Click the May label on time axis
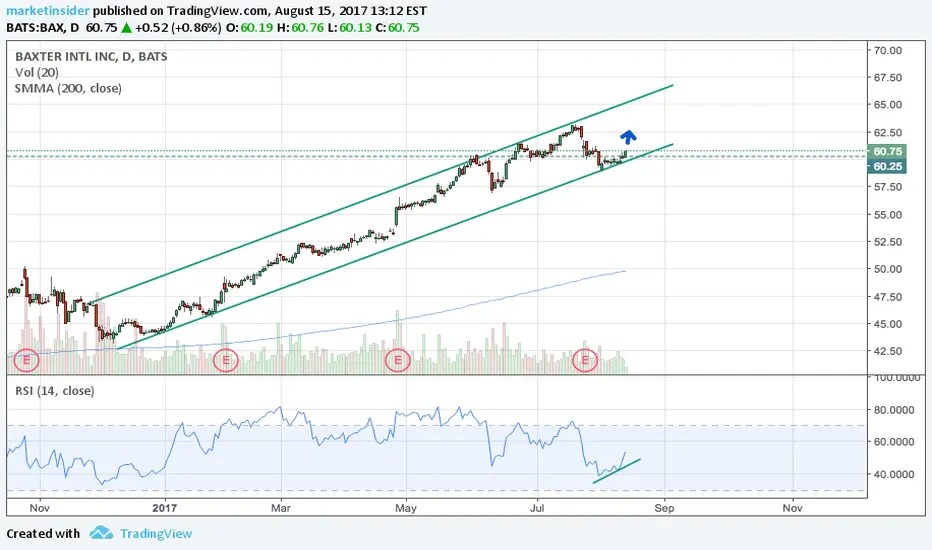Image resolution: width=932 pixels, height=550 pixels. (x=406, y=508)
